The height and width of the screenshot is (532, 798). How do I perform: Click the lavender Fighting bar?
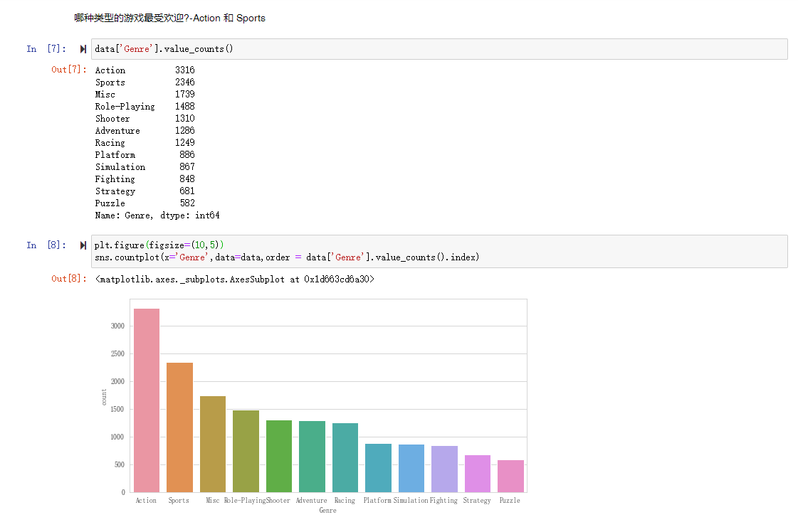444,469
